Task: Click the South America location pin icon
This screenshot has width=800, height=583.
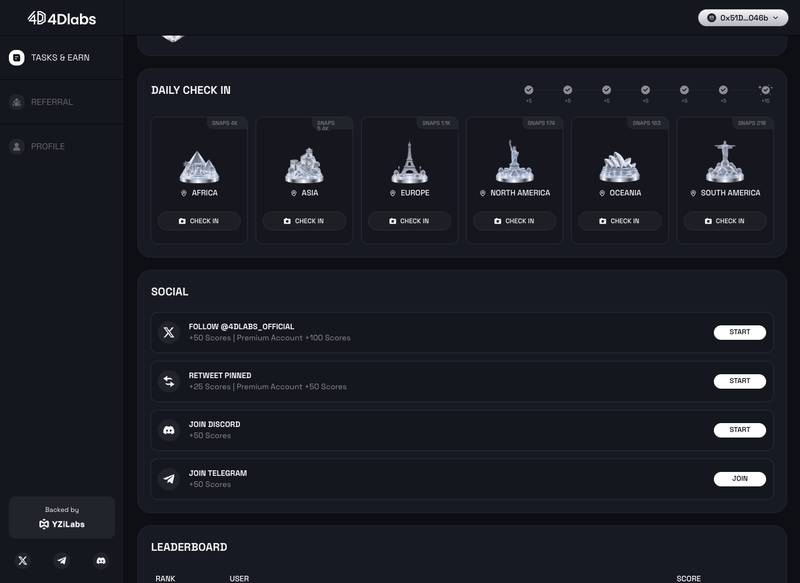Action: (x=693, y=193)
